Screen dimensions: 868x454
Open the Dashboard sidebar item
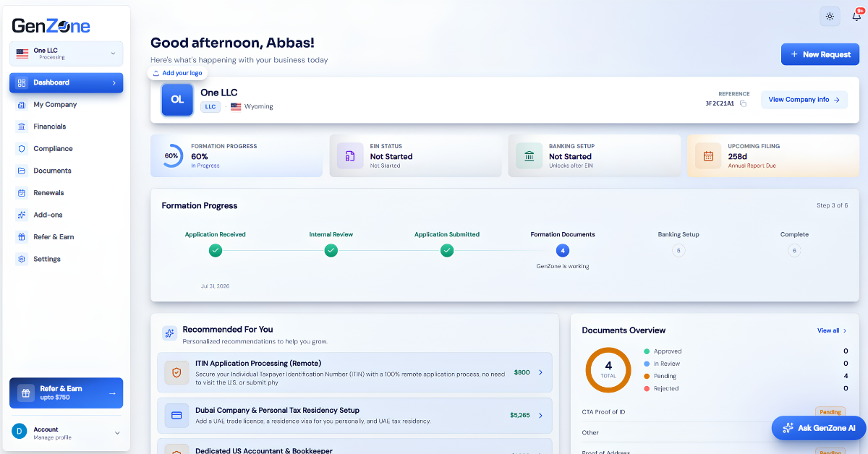[x=66, y=82]
